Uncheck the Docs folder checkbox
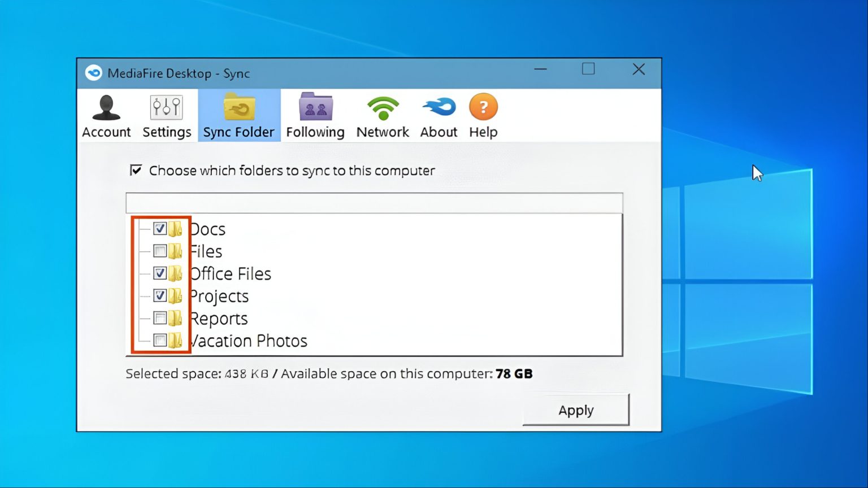The height and width of the screenshot is (488, 868). pos(160,228)
